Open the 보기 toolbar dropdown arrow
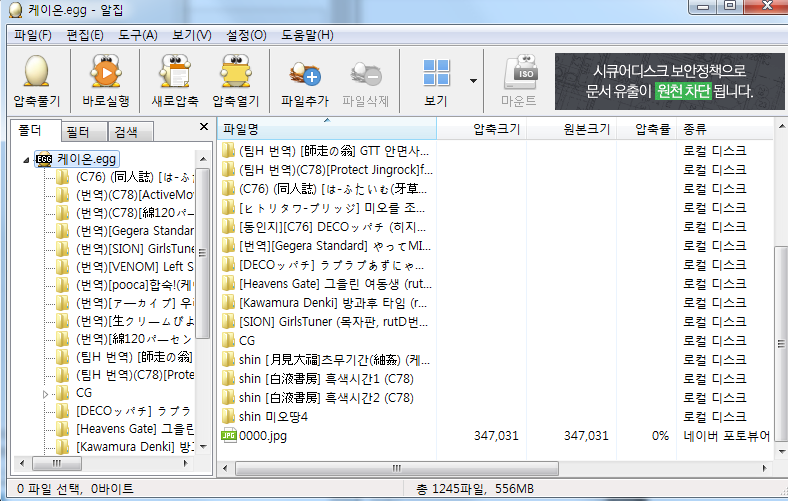Screen dimensions: 788x501 [472, 80]
